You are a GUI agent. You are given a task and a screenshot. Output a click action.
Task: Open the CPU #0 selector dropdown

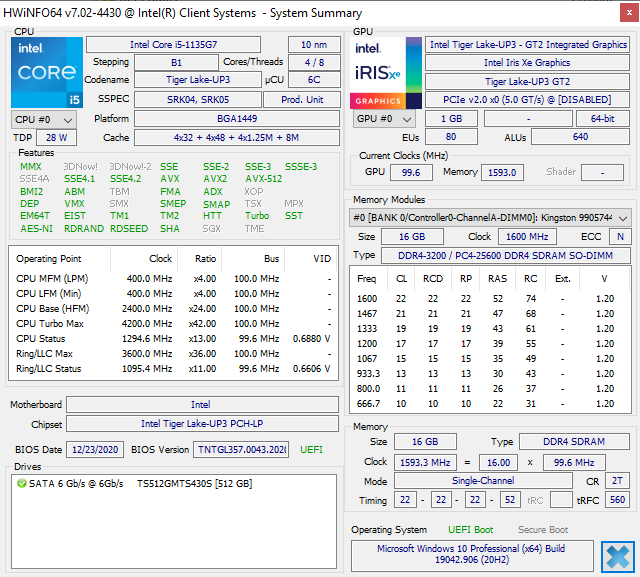click(x=44, y=119)
